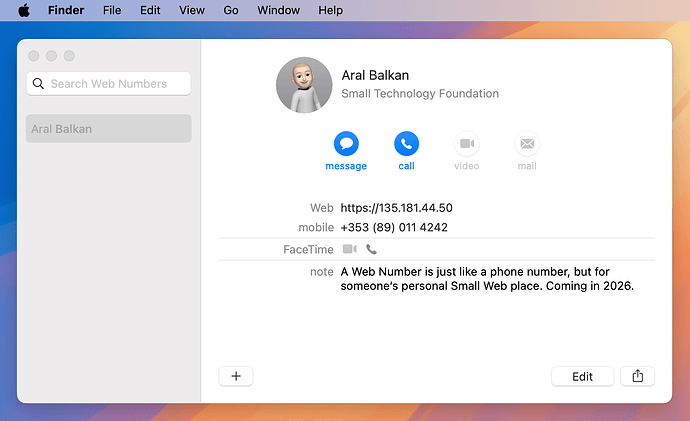The width and height of the screenshot is (690, 421).
Task: Click the mobile number +353 (89) 011 4242
Action: pos(394,227)
